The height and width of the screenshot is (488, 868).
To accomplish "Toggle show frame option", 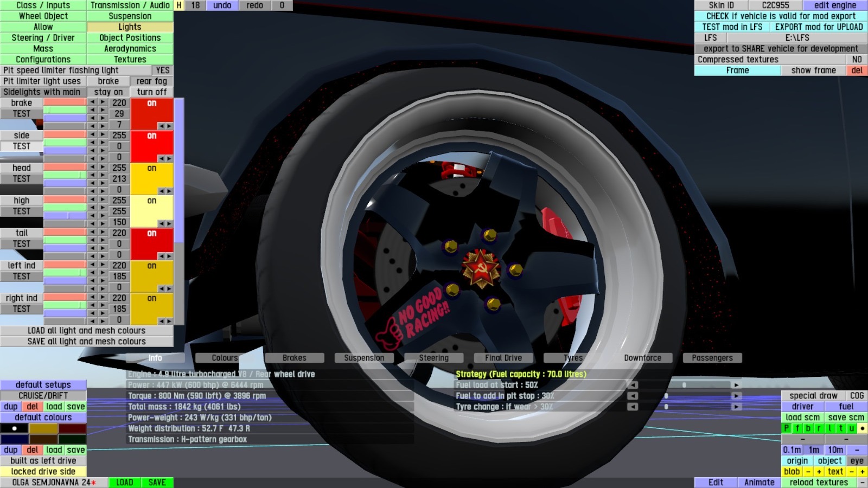I will click(x=813, y=70).
